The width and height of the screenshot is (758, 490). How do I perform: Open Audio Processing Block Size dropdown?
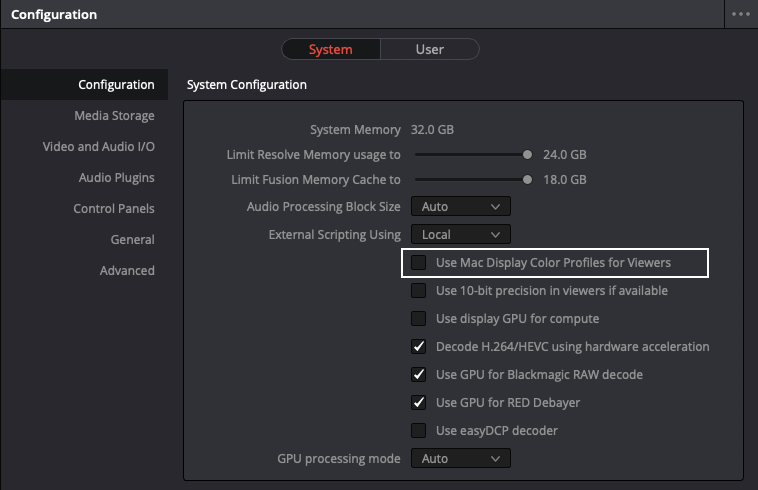click(x=461, y=206)
